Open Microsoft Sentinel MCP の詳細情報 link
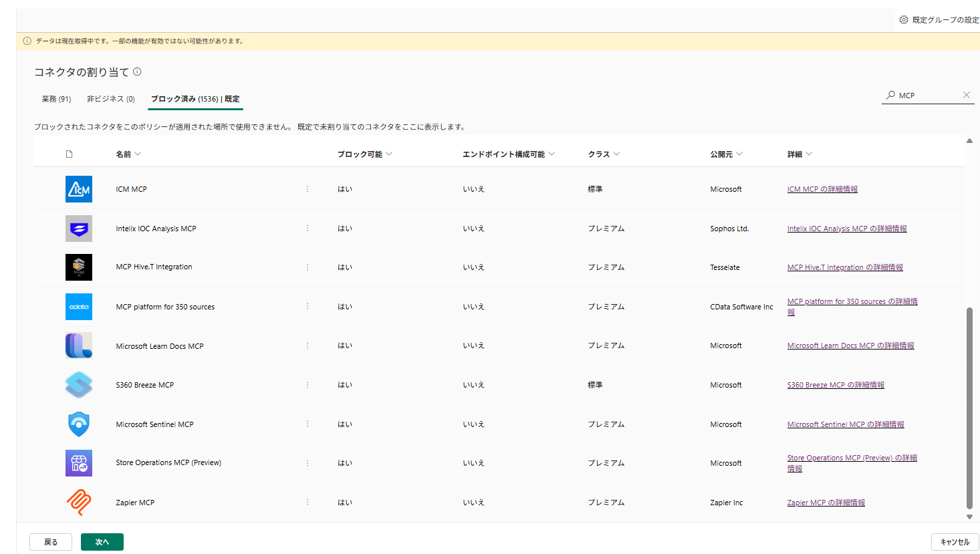This screenshot has height=554, width=980. (x=846, y=424)
